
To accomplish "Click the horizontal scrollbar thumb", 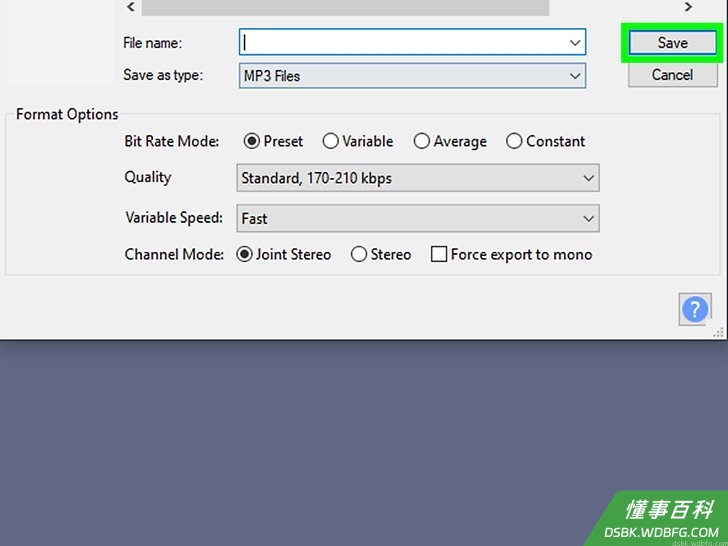I will [345, 7].
